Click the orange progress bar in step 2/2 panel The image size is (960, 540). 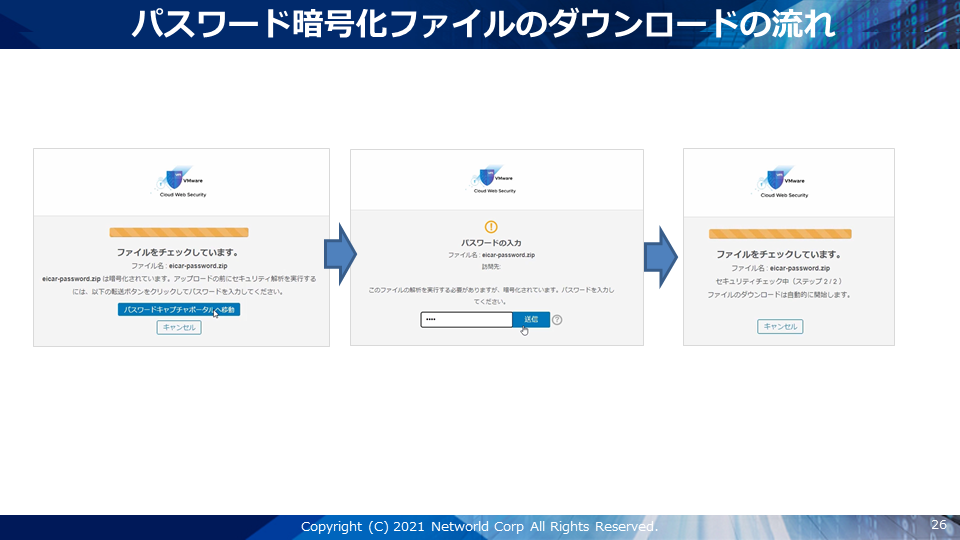coord(780,234)
